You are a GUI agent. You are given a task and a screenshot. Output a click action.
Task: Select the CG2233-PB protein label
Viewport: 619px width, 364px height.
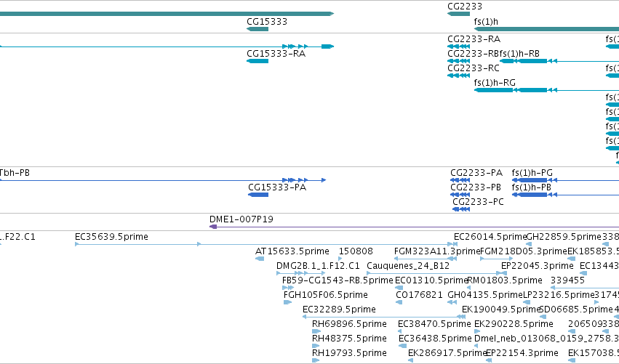[x=476, y=187]
